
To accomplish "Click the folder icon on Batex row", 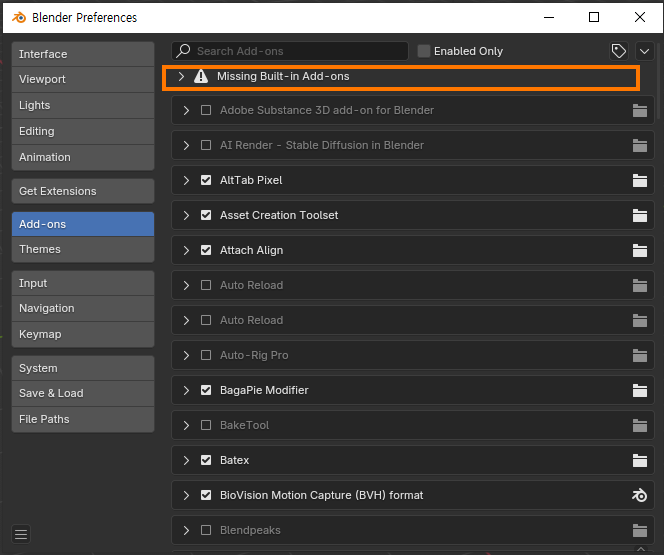I will tap(639, 461).
